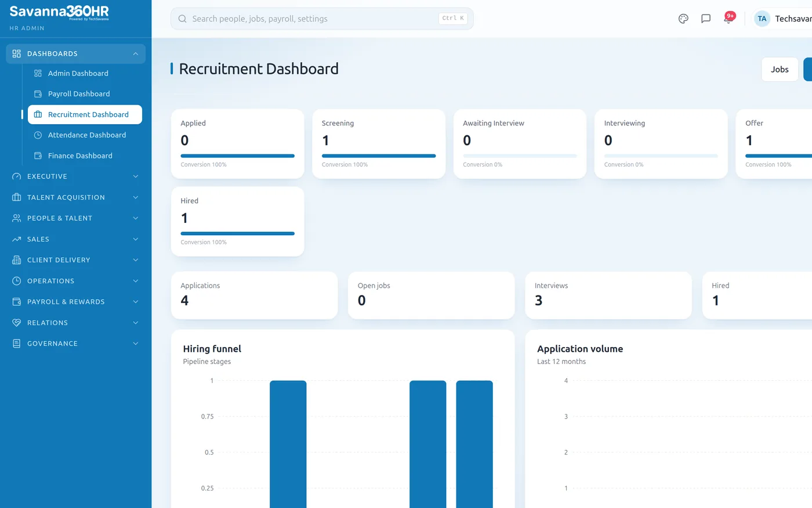Viewport: 812px width, 508px height.
Task: Expand the Sales section chevron
Action: (135, 239)
